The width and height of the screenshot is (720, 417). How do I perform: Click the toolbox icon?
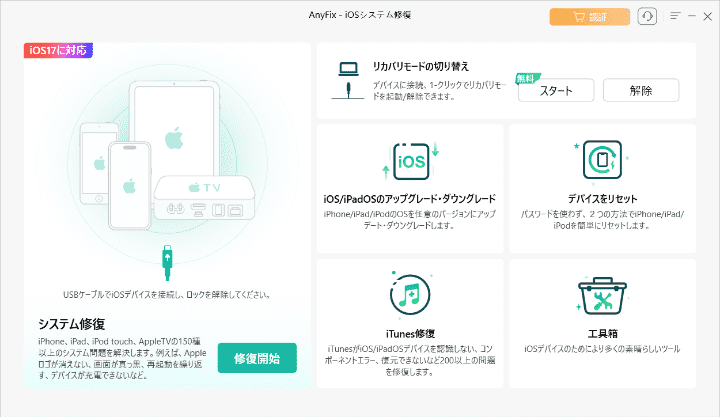coord(602,296)
